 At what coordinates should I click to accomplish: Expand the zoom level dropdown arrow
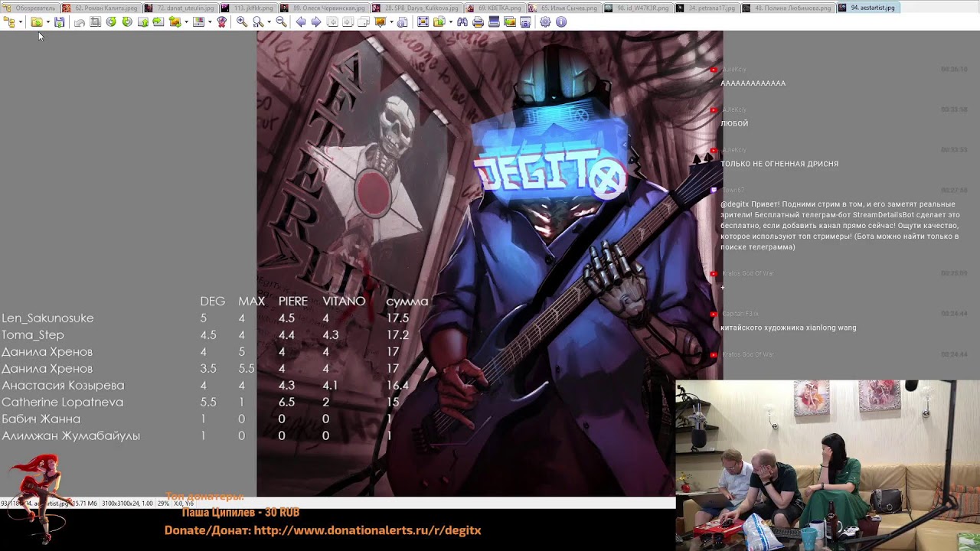pos(269,22)
